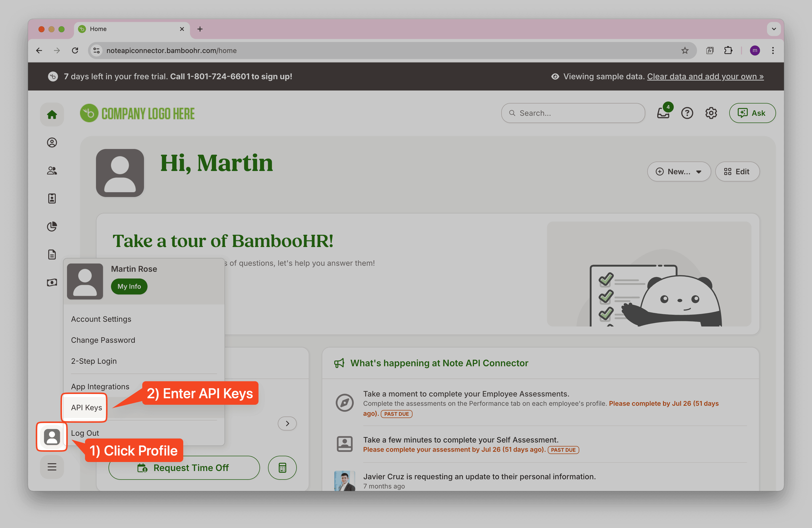812x528 pixels.
Task: Click Clear data and add your own link
Action: [705, 76]
